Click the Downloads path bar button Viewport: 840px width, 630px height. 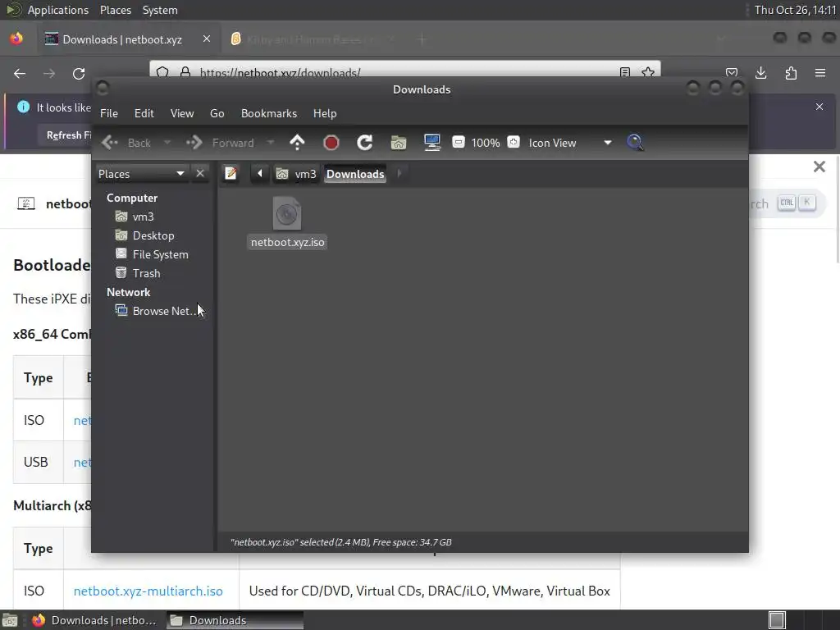tap(355, 174)
